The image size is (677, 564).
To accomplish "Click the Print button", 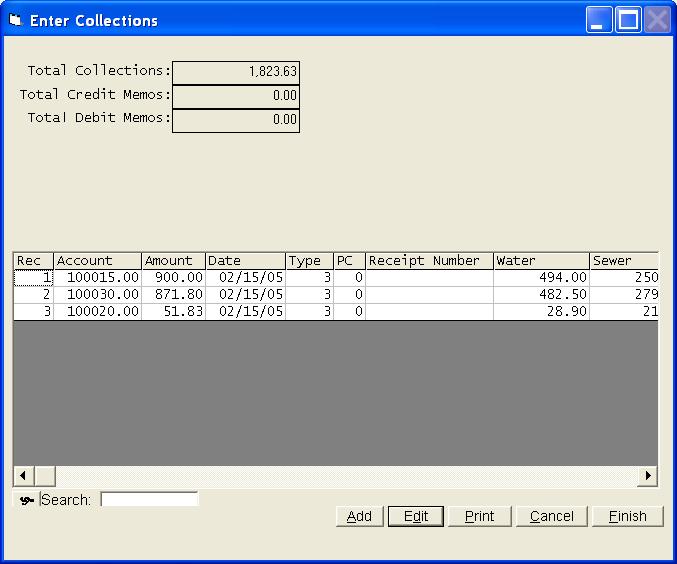I will (479, 516).
